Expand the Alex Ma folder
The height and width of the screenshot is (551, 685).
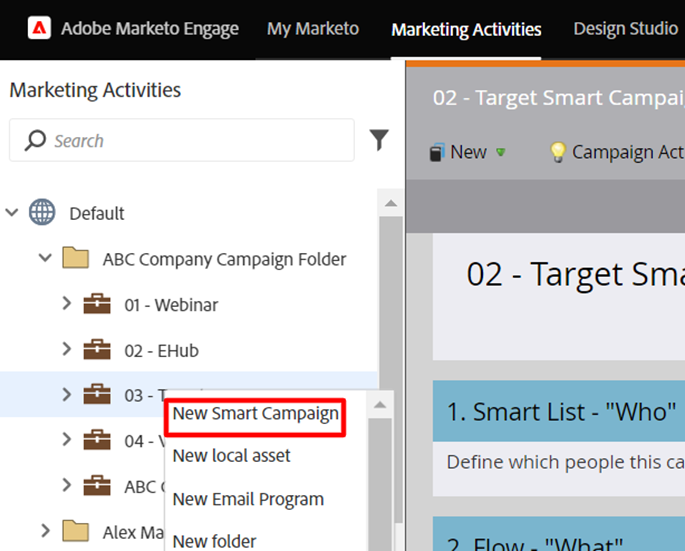[x=45, y=530]
